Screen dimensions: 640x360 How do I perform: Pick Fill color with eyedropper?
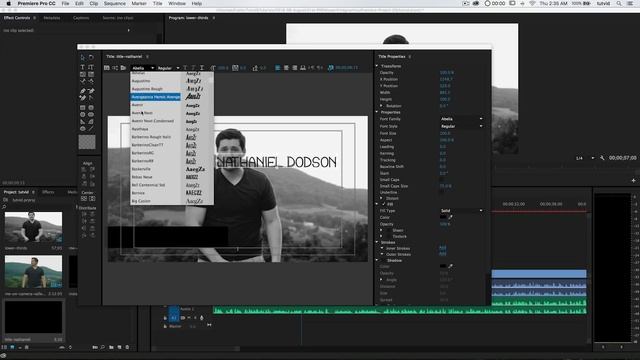tap(451, 217)
